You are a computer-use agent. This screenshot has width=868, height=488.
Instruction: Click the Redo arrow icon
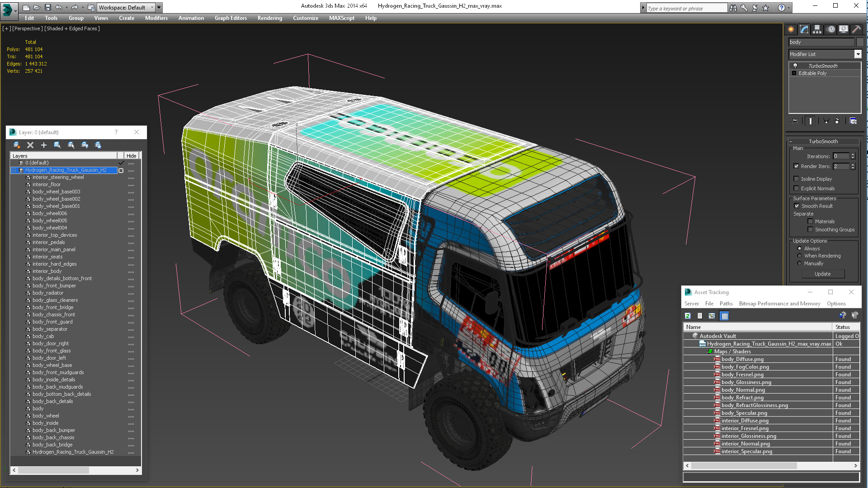pyautogui.click(x=75, y=7)
